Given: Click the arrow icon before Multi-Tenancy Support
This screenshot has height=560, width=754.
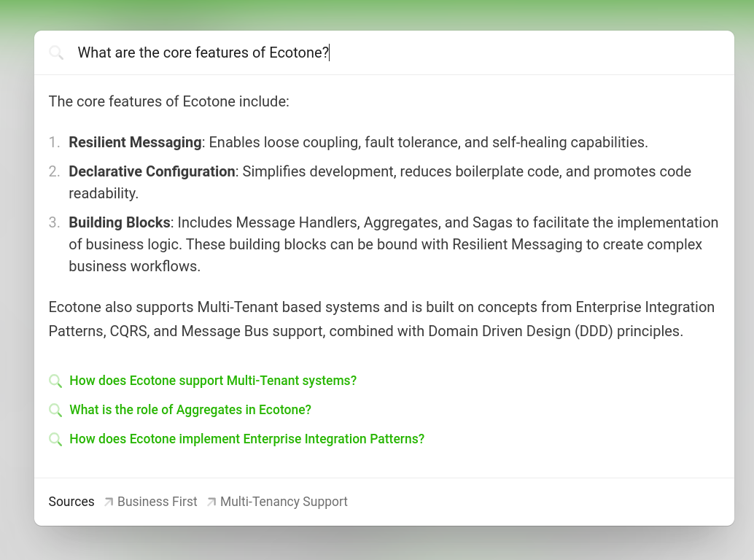Looking at the screenshot, I should pyautogui.click(x=211, y=502).
